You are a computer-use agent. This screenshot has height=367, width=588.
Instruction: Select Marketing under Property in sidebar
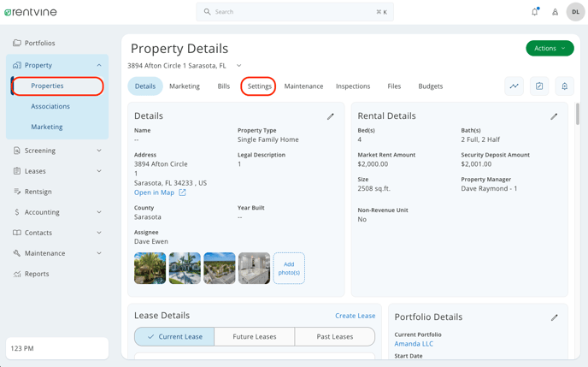(x=47, y=127)
